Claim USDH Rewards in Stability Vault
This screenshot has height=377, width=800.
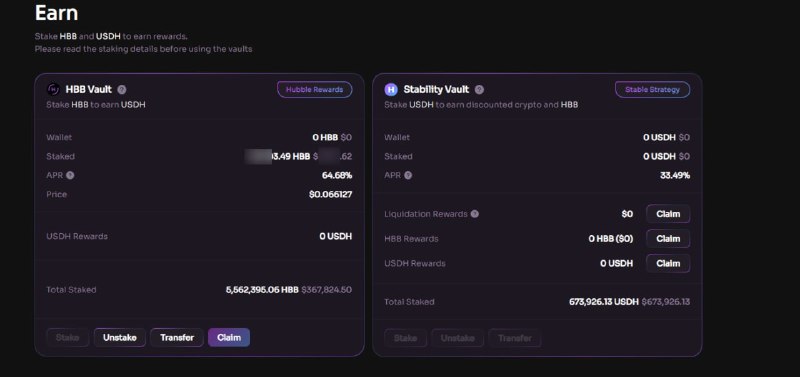(x=668, y=263)
